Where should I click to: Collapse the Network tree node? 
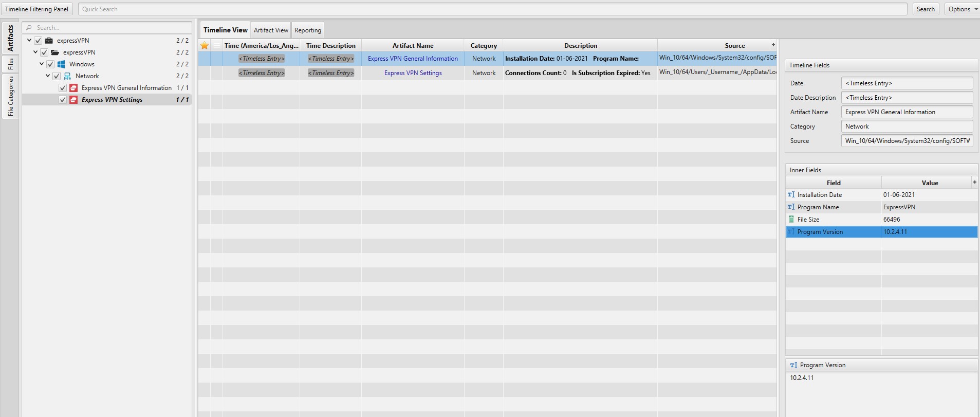coord(48,76)
